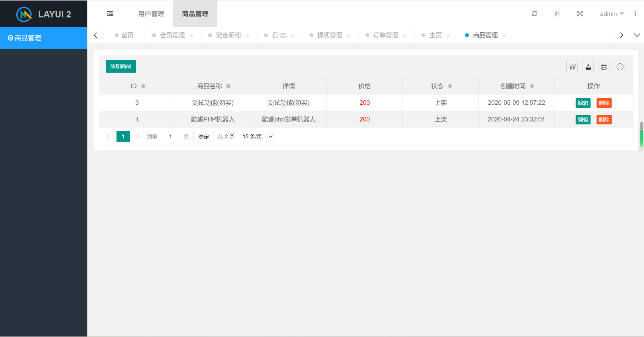Switch to the 订单管理 tab
Image resolution: width=644 pixels, height=337 pixels.
[385, 35]
